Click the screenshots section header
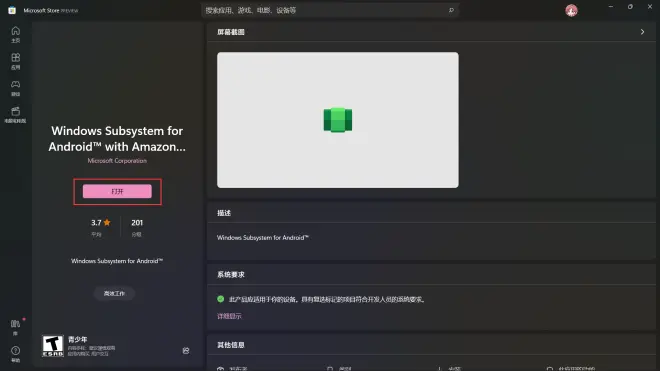This screenshot has height=371, width=660. (231, 32)
